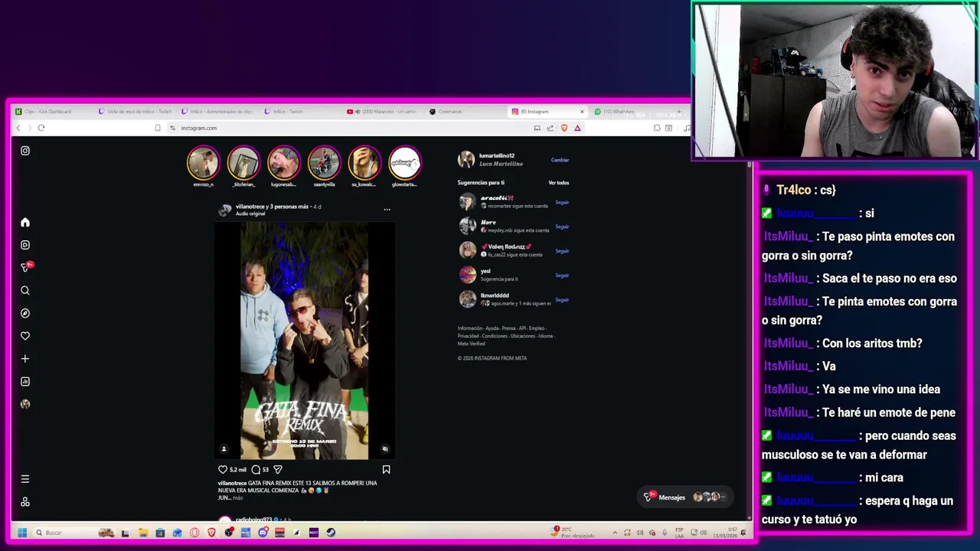The width and height of the screenshot is (980, 551).
Task: Share villanotrece post paper plane icon
Action: [278, 469]
